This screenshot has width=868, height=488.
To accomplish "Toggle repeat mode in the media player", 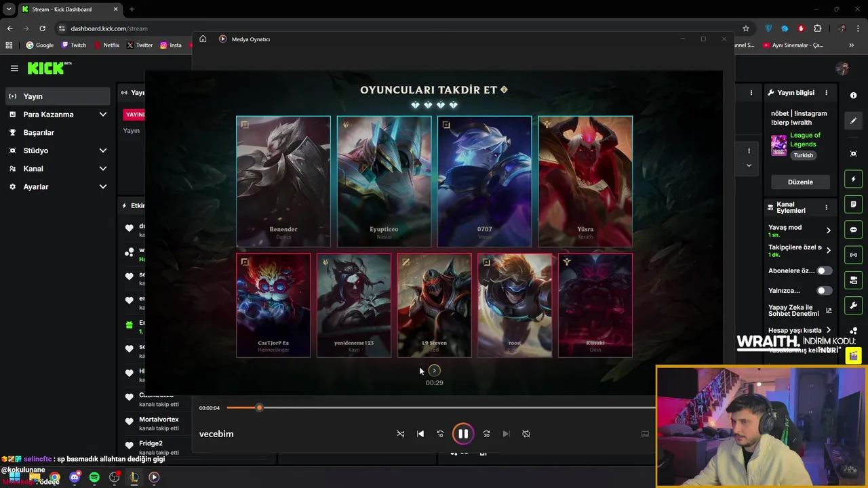I will point(526,434).
